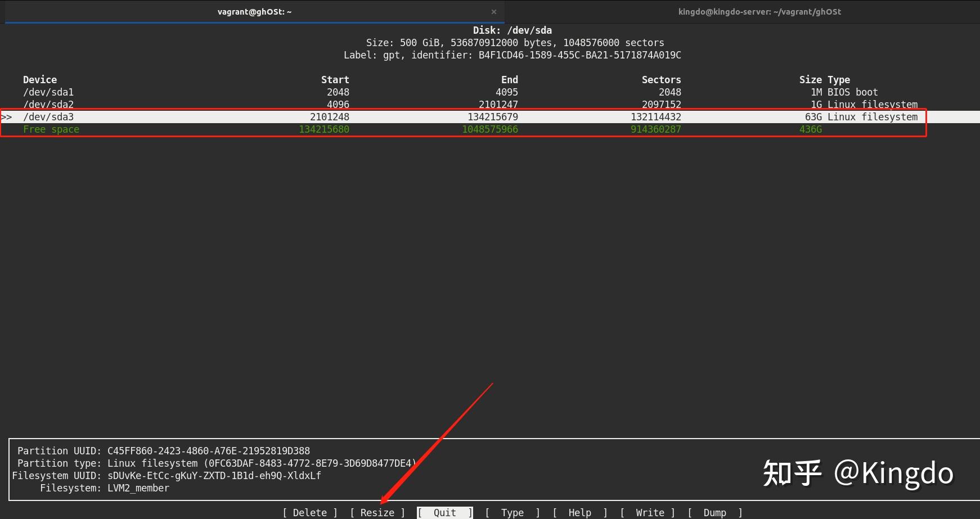Choose the Dump menu option
Viewport: 980px width, 519px height.
pos(715,513)
